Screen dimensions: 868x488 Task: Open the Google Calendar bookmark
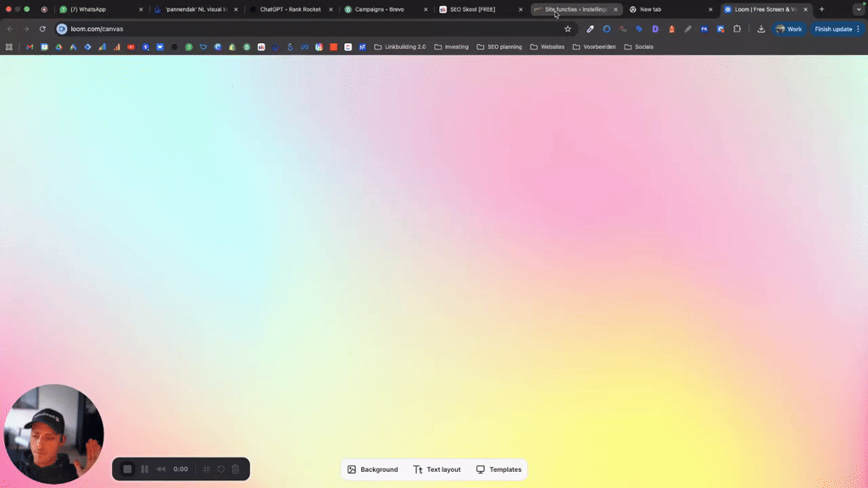[44, 47]
